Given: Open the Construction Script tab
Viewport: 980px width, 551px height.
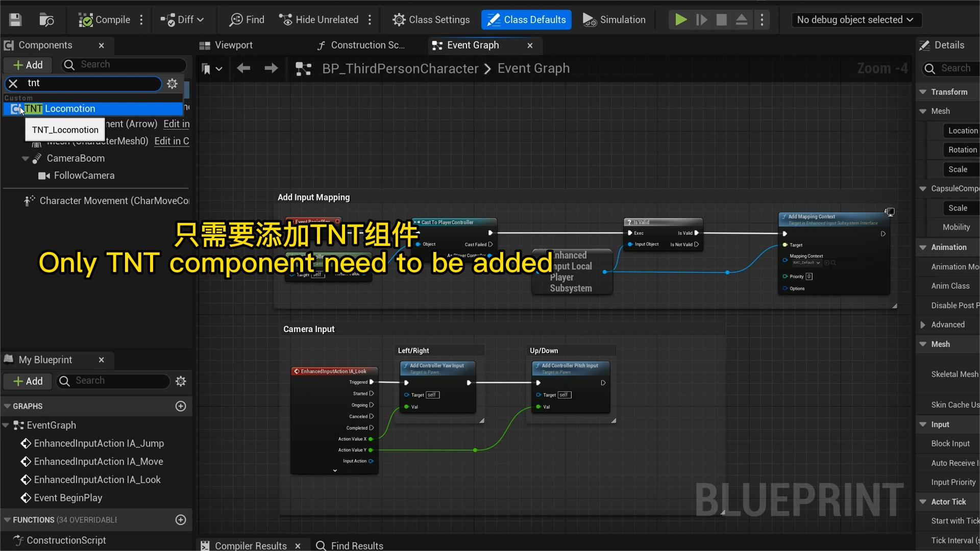Looking at the screenshot, I should click(x=361, y=45).
